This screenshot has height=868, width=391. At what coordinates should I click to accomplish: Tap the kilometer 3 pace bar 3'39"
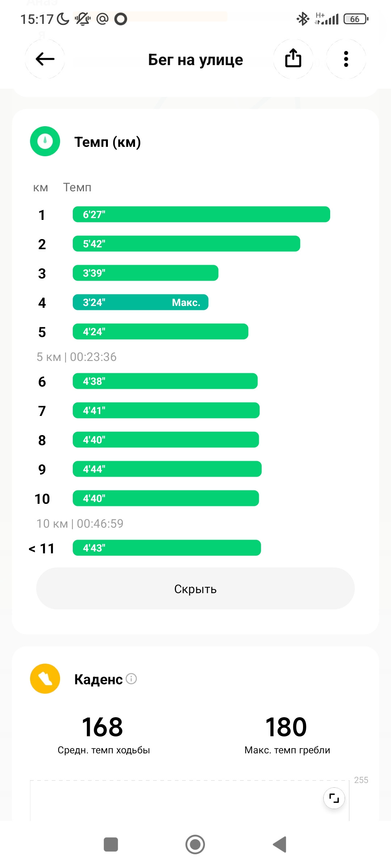(146, 273)
